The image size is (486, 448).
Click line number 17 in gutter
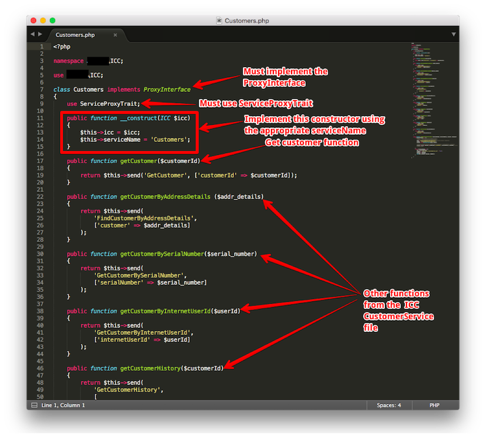click(40, 161)
